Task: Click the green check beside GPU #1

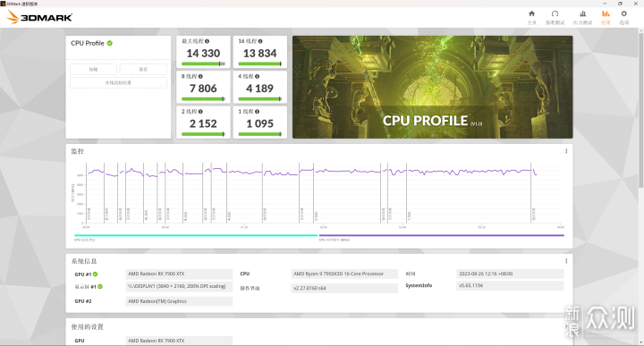Action: pyautogui.click(x=96, y=274)
